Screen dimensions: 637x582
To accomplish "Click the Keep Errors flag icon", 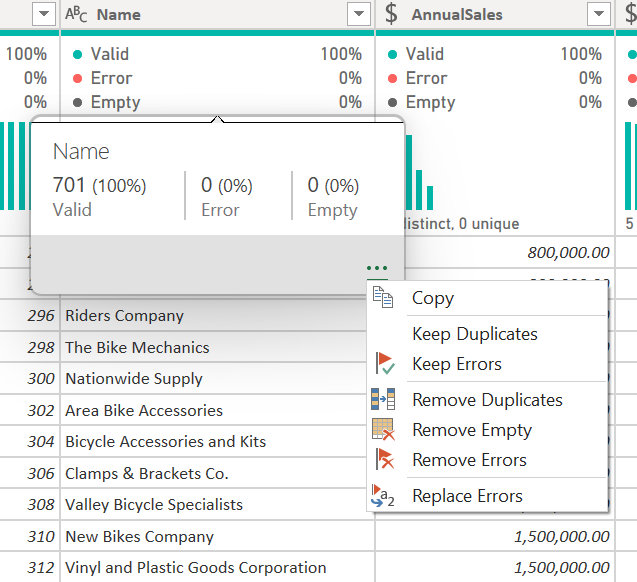I will (383, 364).
